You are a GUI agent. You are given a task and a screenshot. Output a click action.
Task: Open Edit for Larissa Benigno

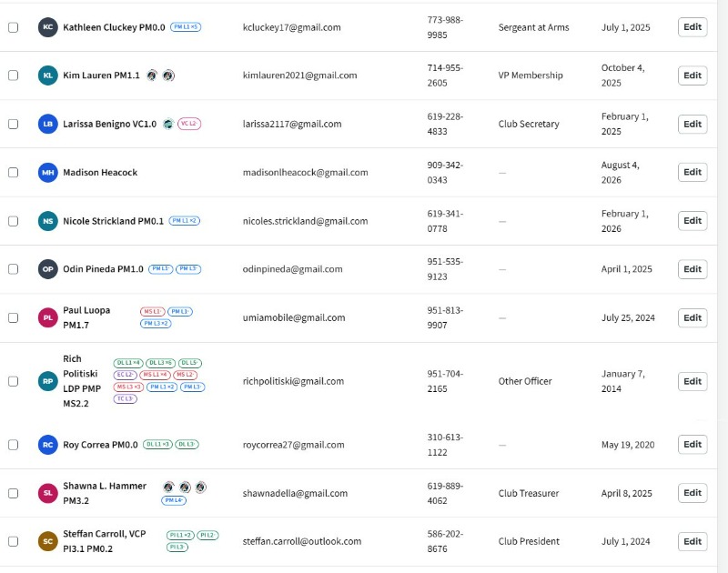tap(693, 124)
